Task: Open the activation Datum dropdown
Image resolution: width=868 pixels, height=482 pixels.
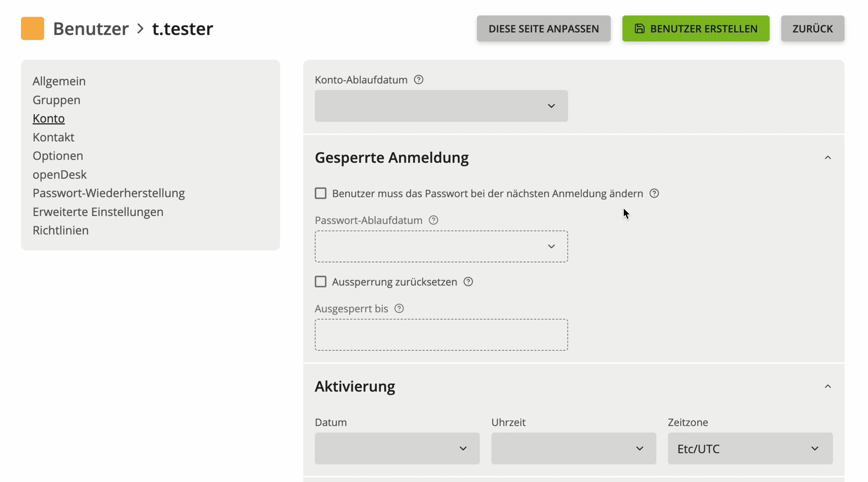Action: pos(397,449)
